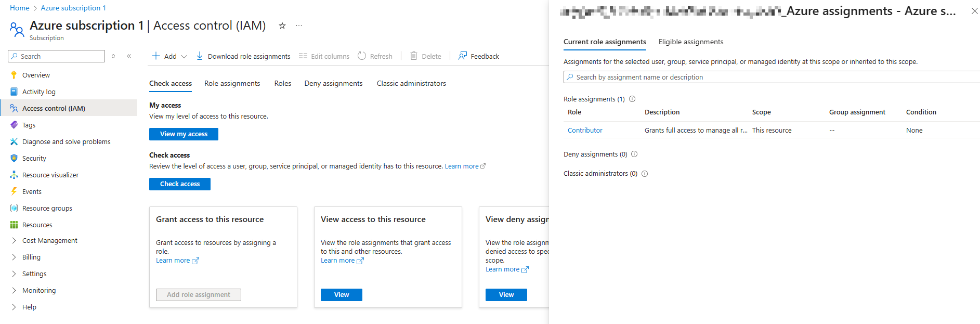Favorite the page with the star icon
The width and height of the screenshot is (980, 324).
pyautogui.click(x=282, y=25)
